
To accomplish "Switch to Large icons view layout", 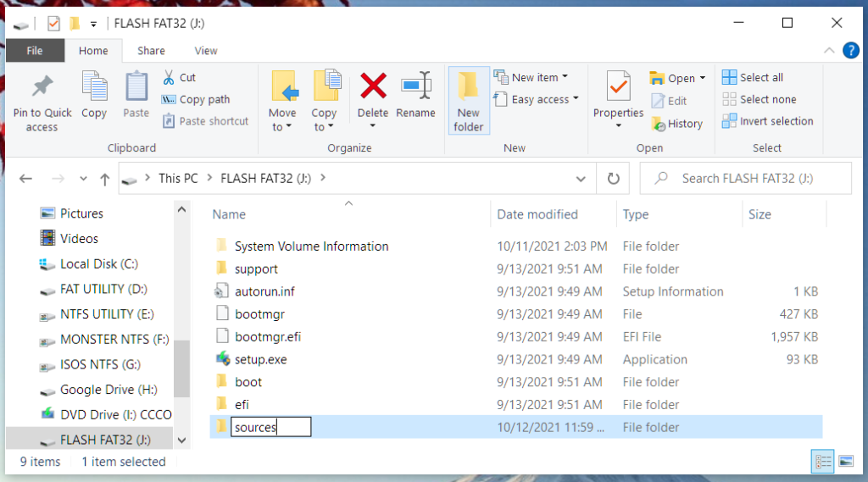I will [846, 461].
